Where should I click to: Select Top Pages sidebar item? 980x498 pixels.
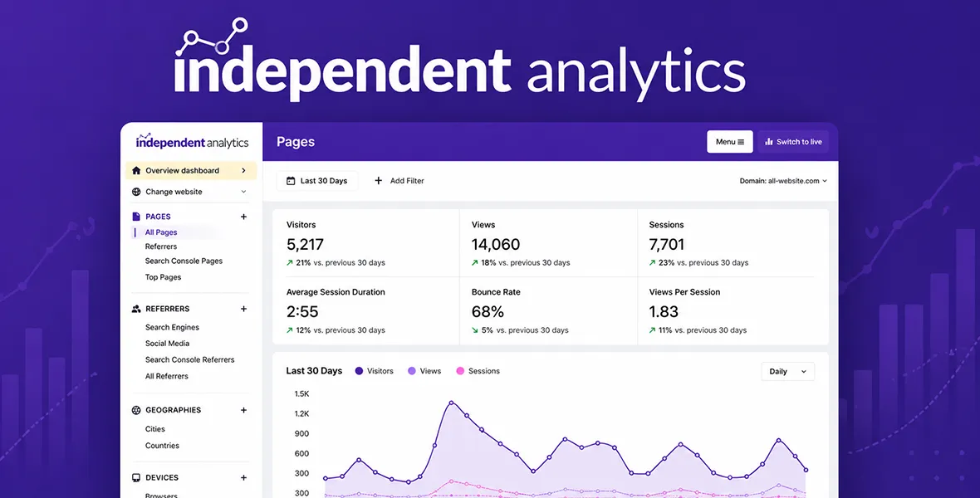point(163,277)
